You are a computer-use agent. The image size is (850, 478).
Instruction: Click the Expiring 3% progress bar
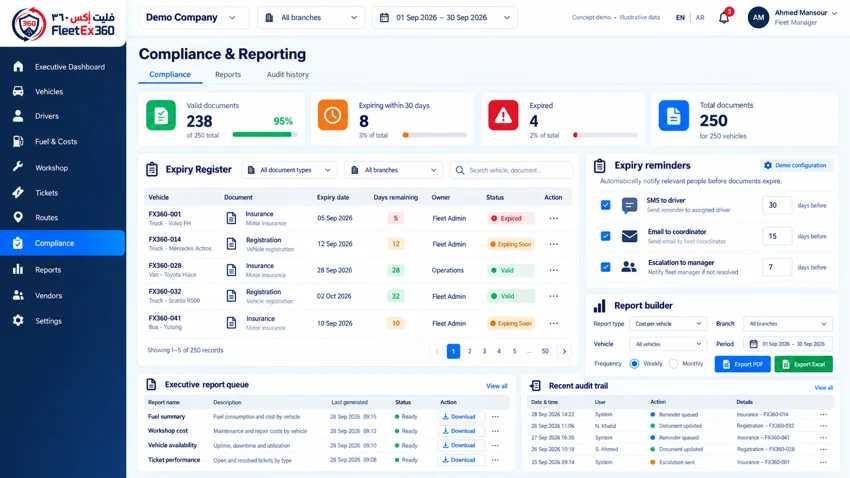click(434, 135)
